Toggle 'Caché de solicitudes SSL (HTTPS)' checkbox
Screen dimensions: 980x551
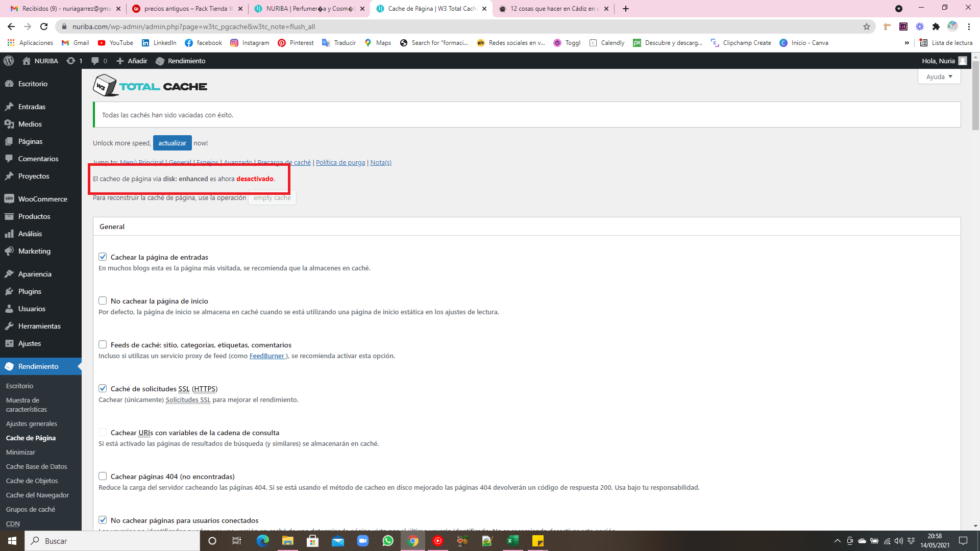(x=103, y=388)
